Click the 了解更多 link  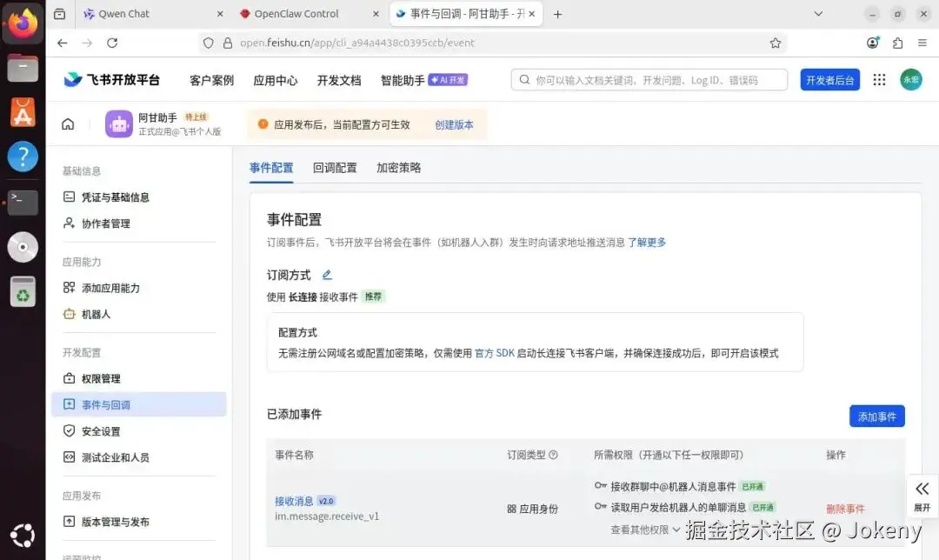[647, 242]
